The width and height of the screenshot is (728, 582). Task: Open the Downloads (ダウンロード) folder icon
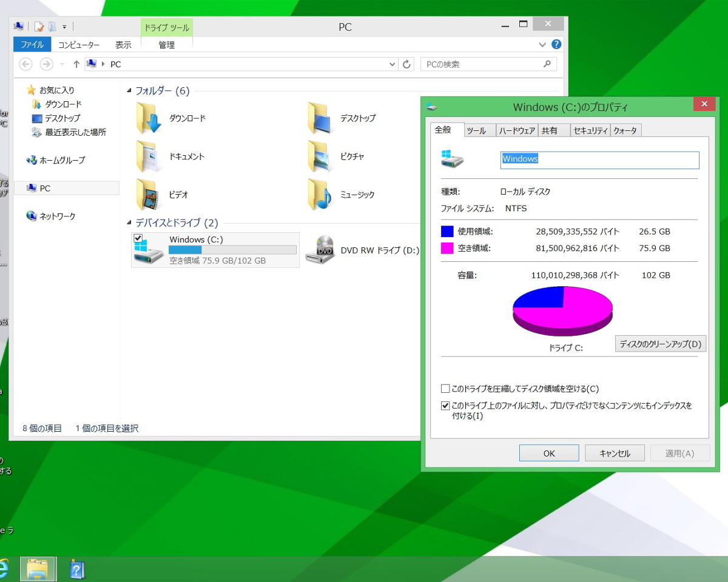point(149,118)
